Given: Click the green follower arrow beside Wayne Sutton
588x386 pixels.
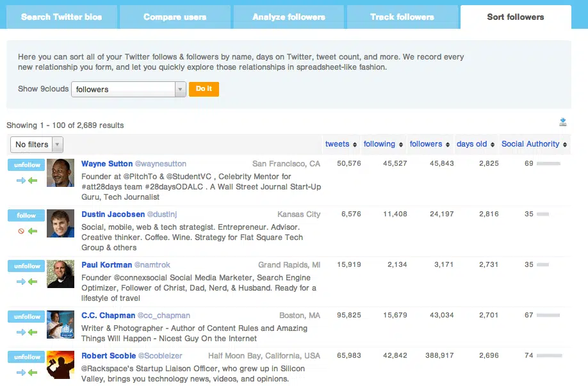Looking at the screenshot, I should [33, 181].
